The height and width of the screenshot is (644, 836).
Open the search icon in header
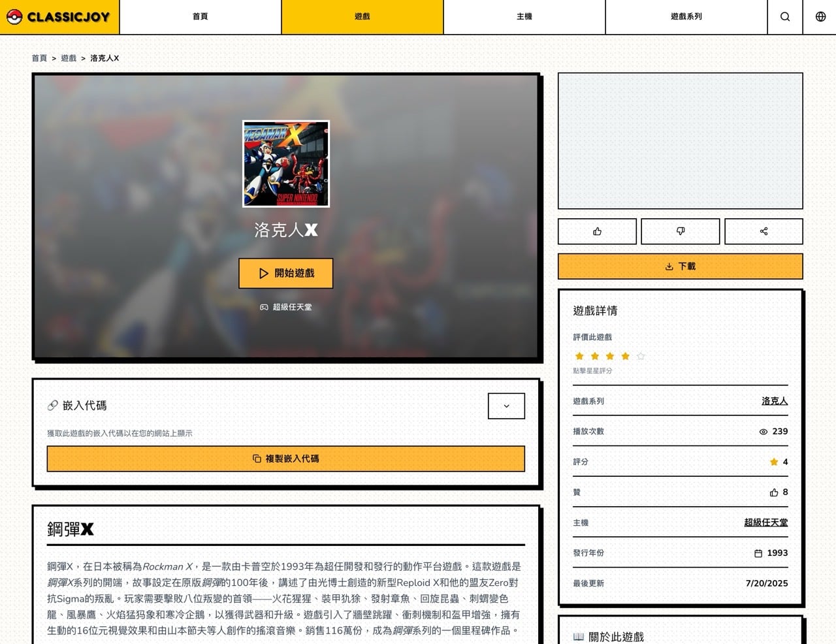[785, 17]
